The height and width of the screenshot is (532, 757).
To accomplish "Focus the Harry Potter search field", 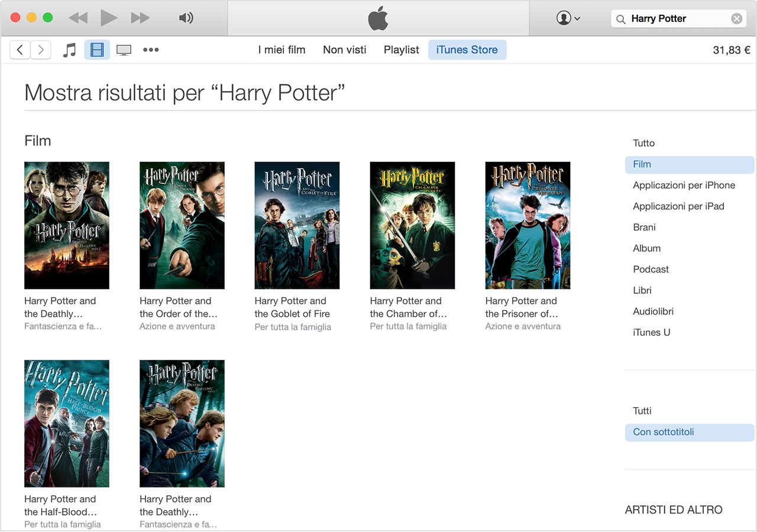I will [x=678, y=18].
